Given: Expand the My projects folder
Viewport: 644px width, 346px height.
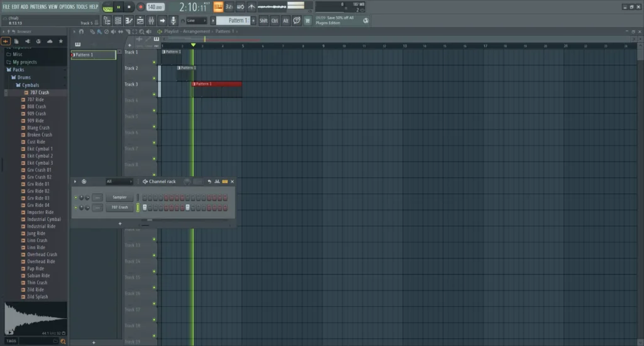Looking at the screenshot, I should 25,62.
